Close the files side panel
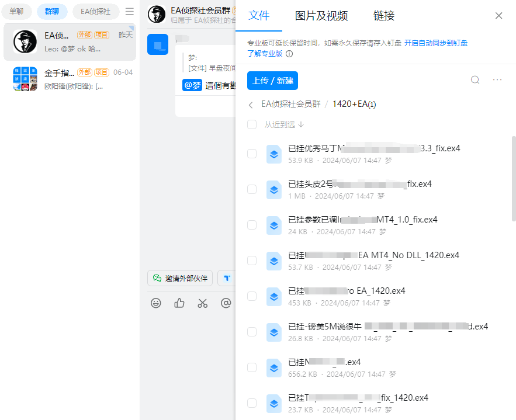Viewport: 516px width, 420px height. click(x=498, y=15)
